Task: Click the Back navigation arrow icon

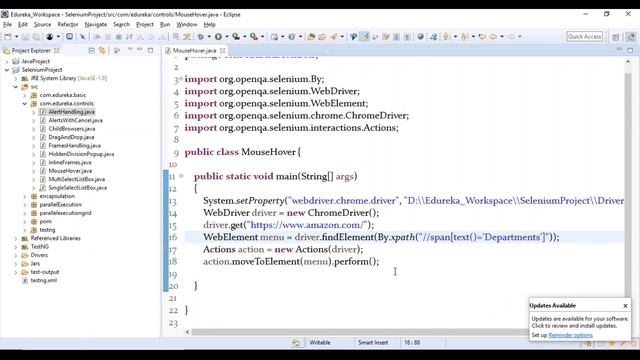Action: tap(493, 37)
